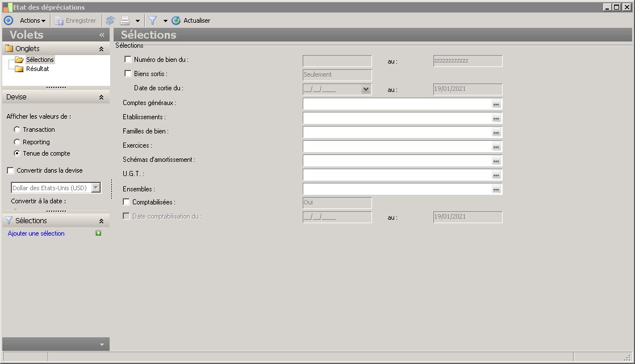Enable the Numéro de bien du checkbox
635x364 pixels.
click(128, 59)
